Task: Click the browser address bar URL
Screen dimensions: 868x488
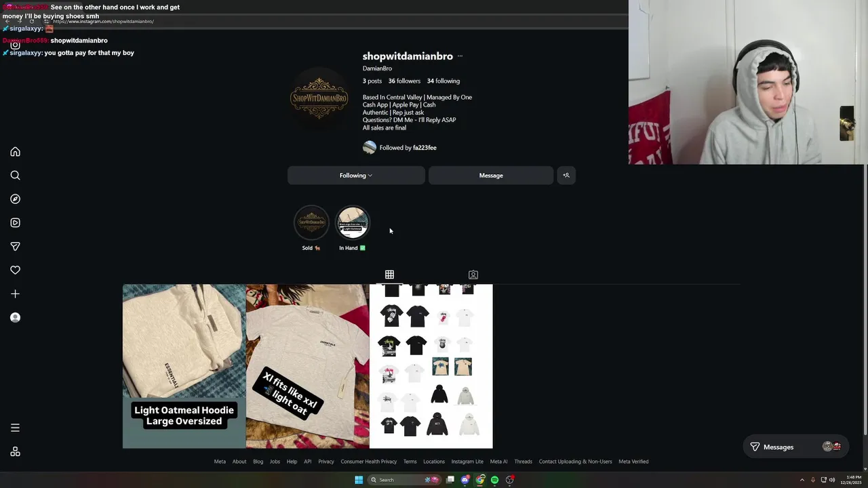Action: 103,21
